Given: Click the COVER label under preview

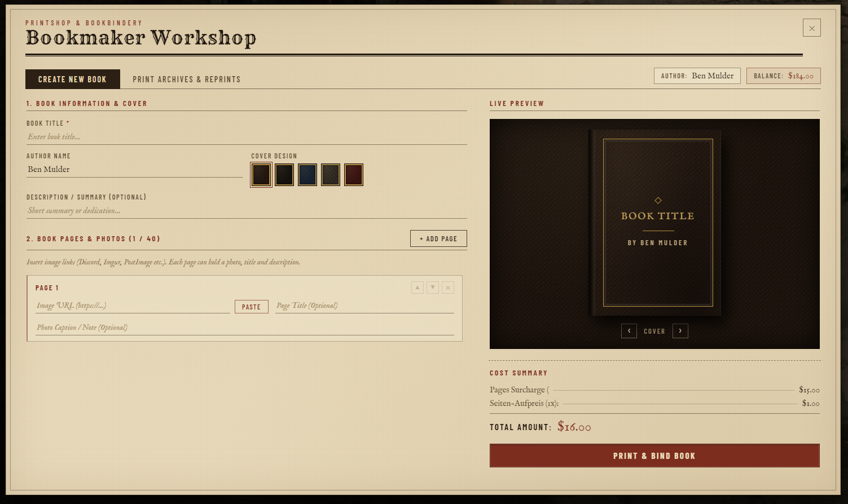Looking at the screenshot, I should pos(654,331).
